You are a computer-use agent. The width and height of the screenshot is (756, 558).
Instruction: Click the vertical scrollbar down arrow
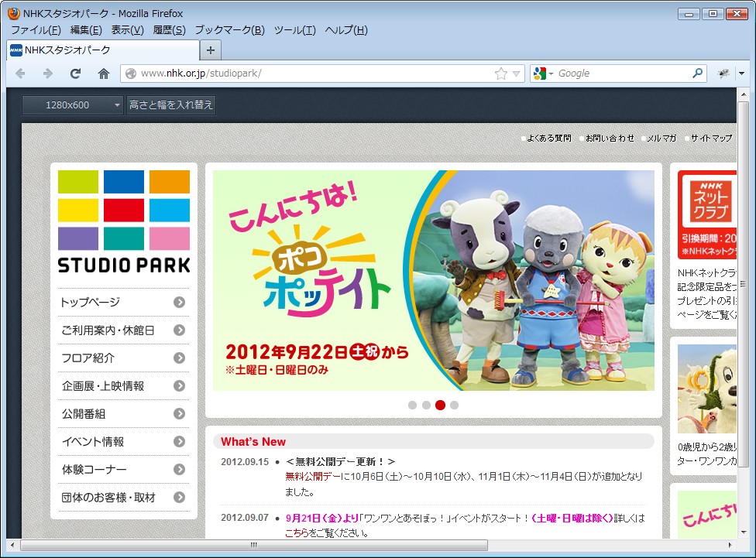[743, 532]
